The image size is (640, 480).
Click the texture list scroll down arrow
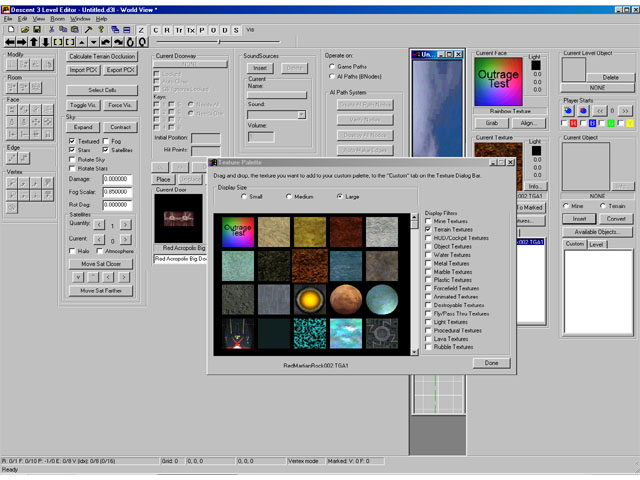pyautogui.click(x=415, y=351)
